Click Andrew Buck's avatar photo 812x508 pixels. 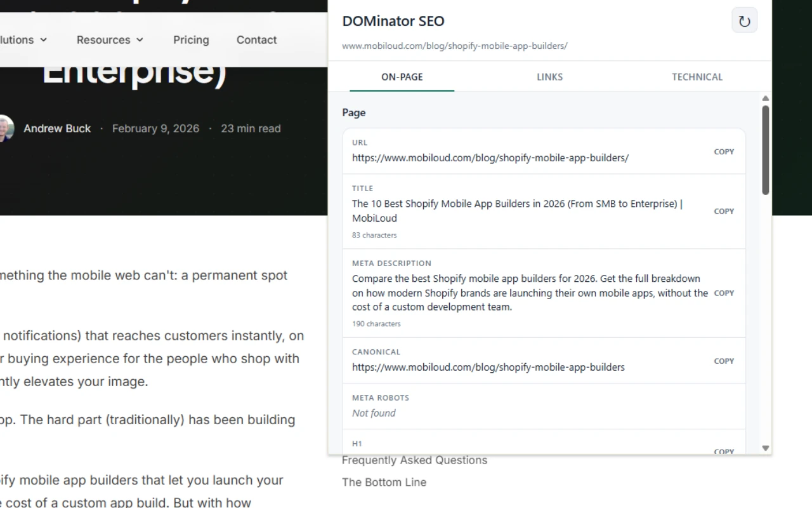click(6, 128)
